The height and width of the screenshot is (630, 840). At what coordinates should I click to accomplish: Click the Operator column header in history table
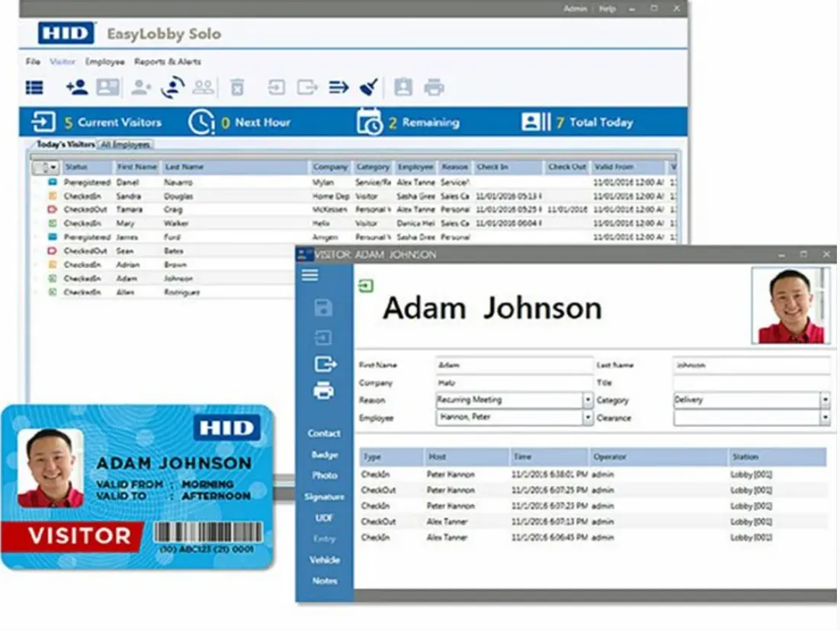(658, 456)
